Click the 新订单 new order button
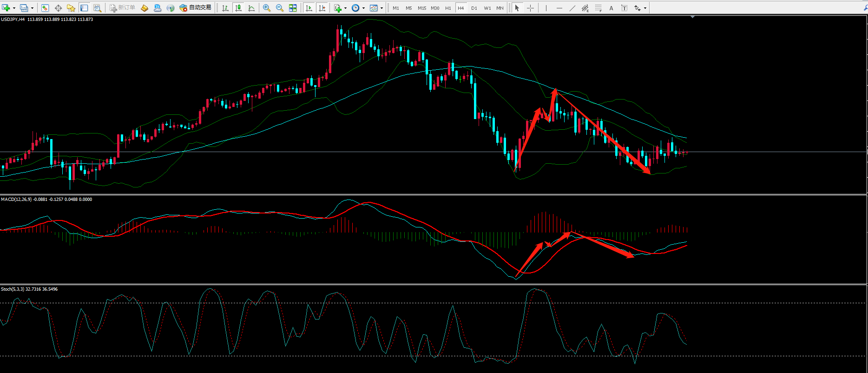Viewport: 868px width, 373px height. (x=123, y=8)
